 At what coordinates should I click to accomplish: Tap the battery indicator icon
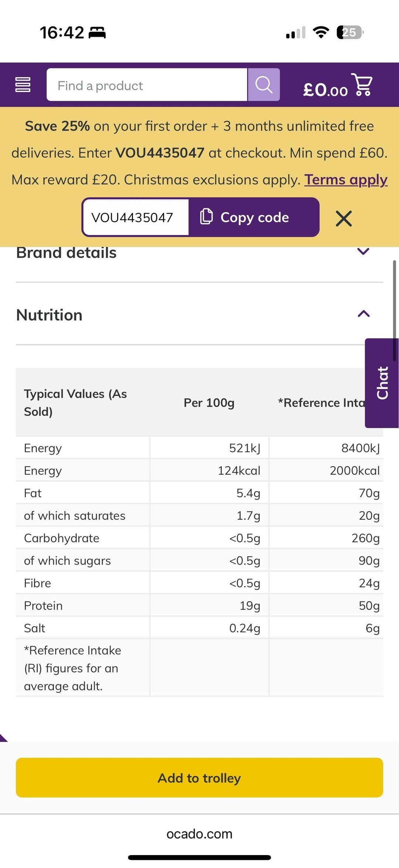pyautogui.click(x=349, y=33)
